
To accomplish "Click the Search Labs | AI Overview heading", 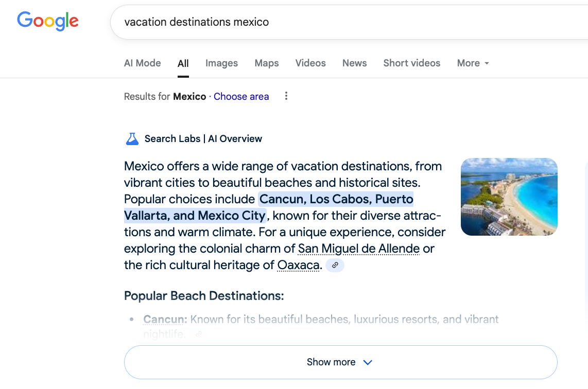I will pyautogui.click(x=203, y=138).
